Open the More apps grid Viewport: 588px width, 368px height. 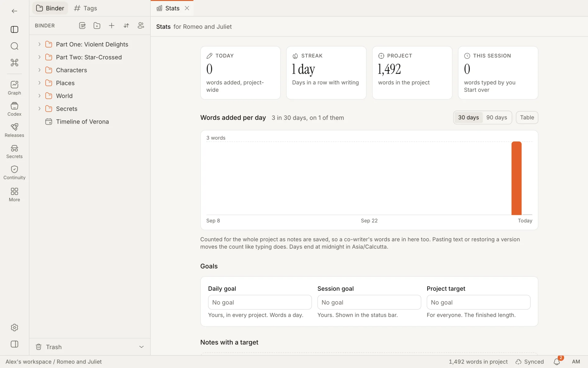14,195
